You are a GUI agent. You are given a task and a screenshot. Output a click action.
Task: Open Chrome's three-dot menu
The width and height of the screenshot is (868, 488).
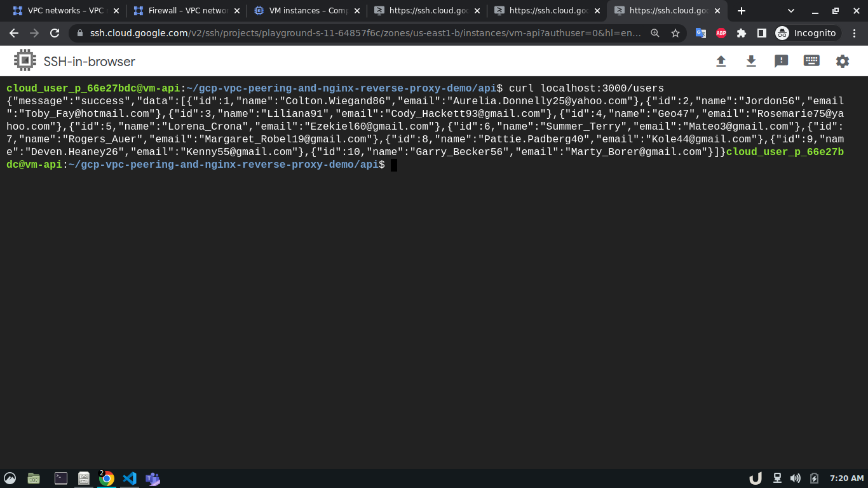click(855, 33)
